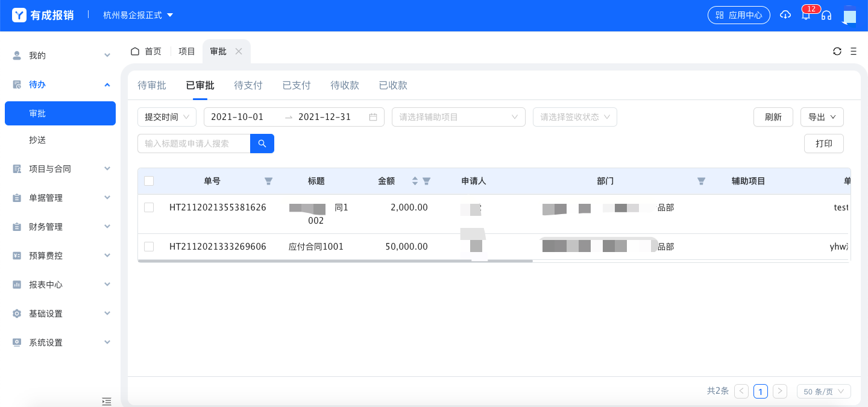Click the 我的 person icon
868x407 pixels.
(x=17, y=55)
